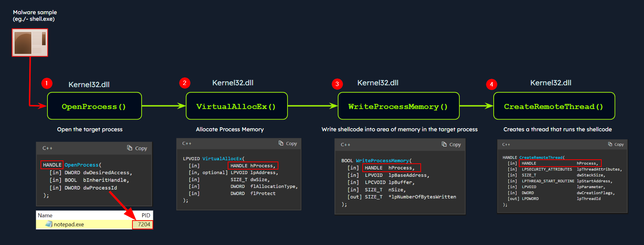Image resolution: width=644 pixels, height=245 pixels.
Task: Hit the copy icon in the CreateRemoteThread code block
Action: point(610,144)
